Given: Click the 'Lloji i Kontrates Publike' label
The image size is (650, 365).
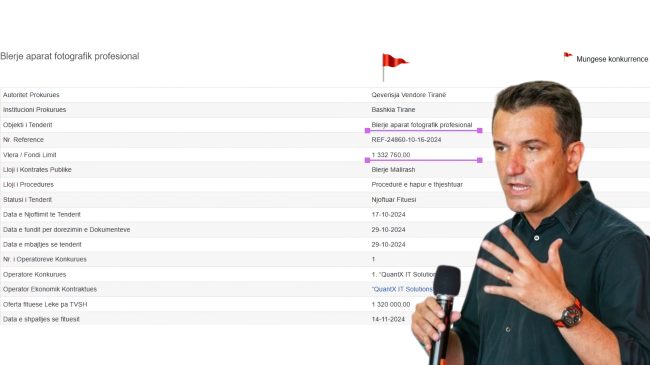Looking at the screenshot, I should point(37,170).
